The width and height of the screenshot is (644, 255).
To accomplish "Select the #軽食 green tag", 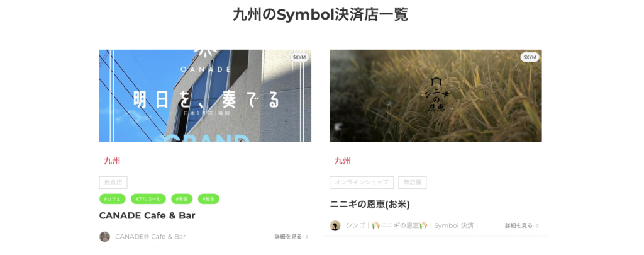I will (209, 199).
